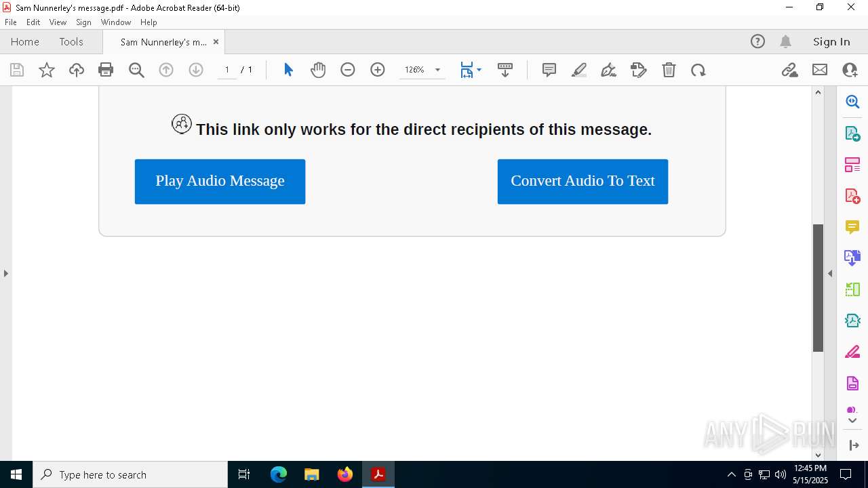The width and height of the screenshot is (868, 488).
Task: Close the Sam Nunnerley's document tab
Action: (x=216, y=42)
